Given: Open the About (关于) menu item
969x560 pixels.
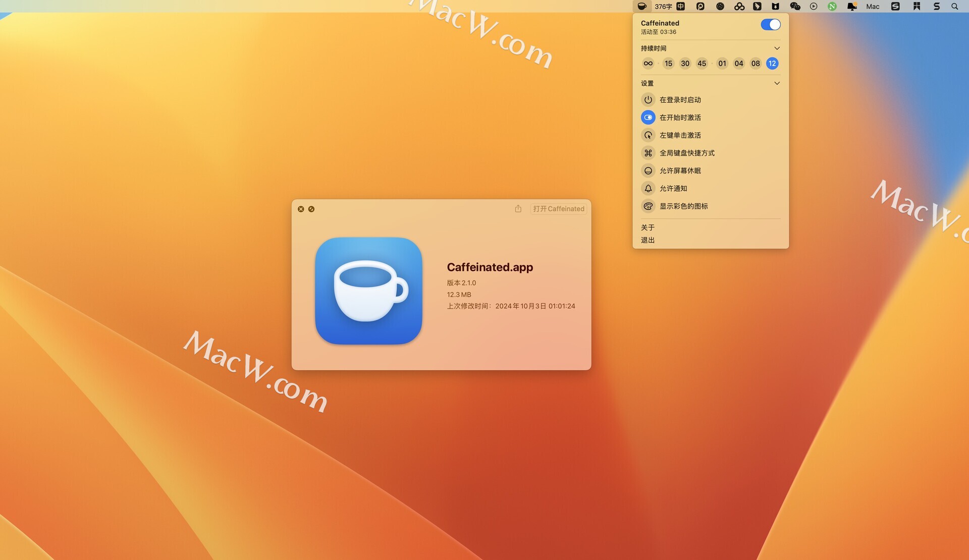Looking at the screenshot, I should (648, 228).
